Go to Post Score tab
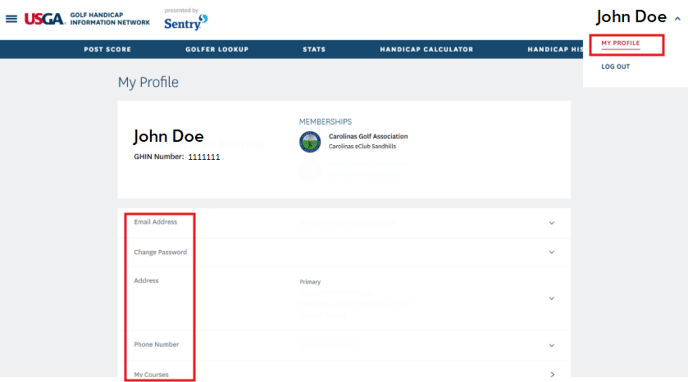 click(108, 49)
